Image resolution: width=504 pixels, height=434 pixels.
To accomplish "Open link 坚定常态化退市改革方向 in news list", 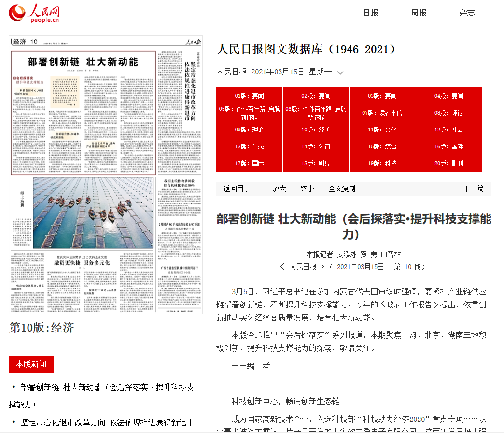I will 107,422.
